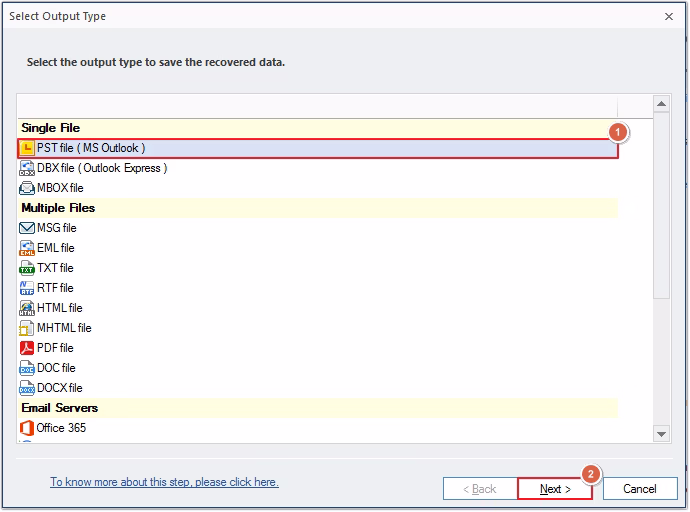Click the Cancel button
Image resolution: width=690 pixels, height=512 pixels.
click(640, 489)
